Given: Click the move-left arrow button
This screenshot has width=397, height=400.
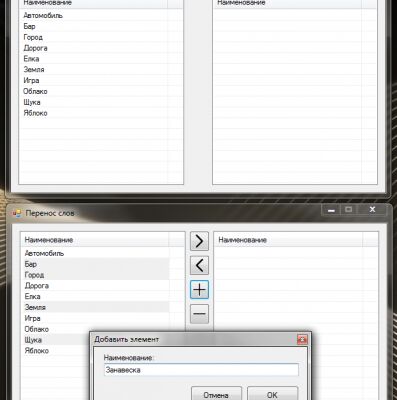Looking at the screenshot, I should pos(199,265).
